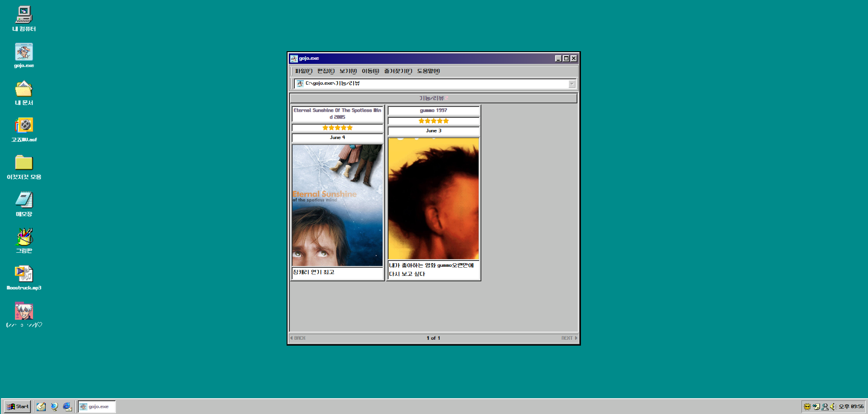The width and height of the screenshot is (868, 414).
Task: Click the 짐캐리 연기 최고 review text
Action: point(314,272)
